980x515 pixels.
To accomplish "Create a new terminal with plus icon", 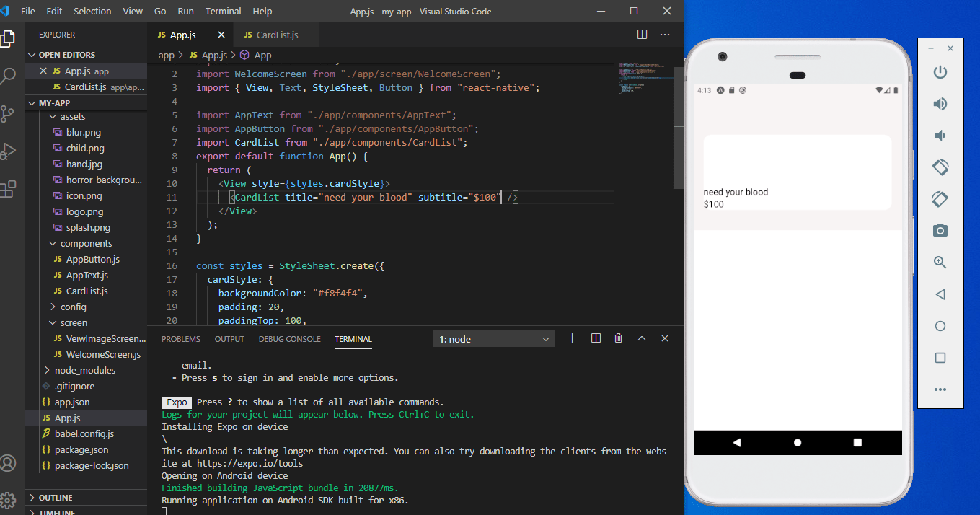I will 573,338.
